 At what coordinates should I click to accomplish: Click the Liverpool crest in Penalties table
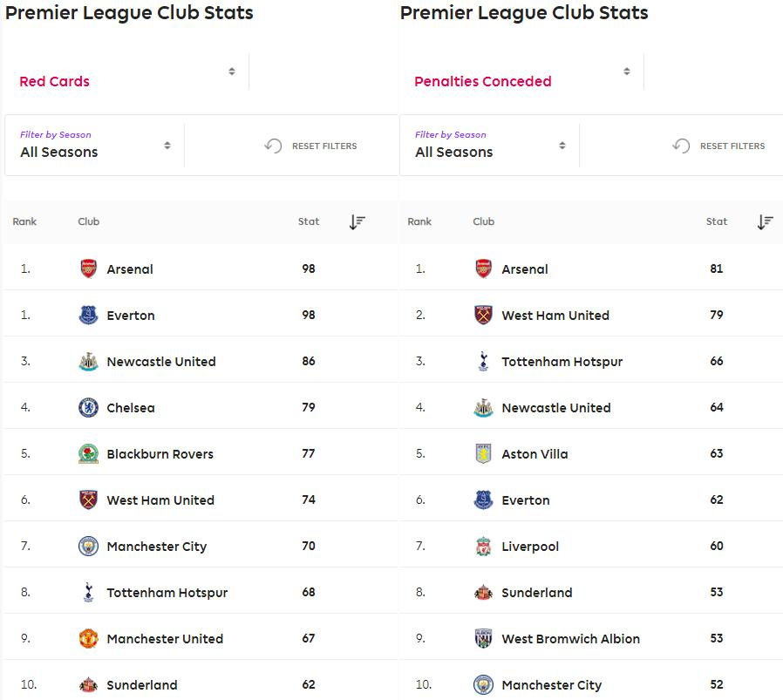click(483, 547)
